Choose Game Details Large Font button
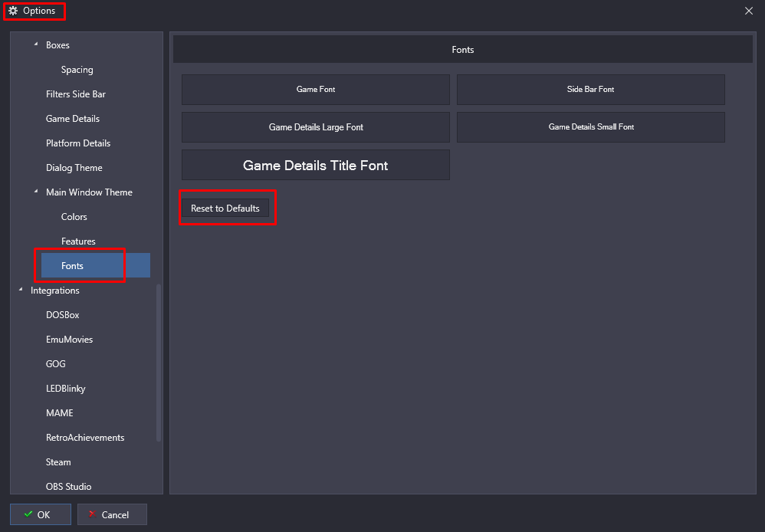 [x=316, y=127]
